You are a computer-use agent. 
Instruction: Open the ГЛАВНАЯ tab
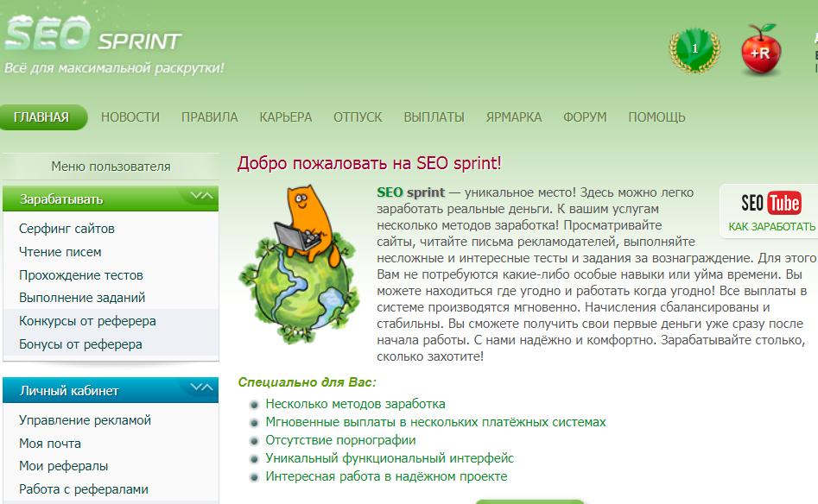[x=41, y=117]
